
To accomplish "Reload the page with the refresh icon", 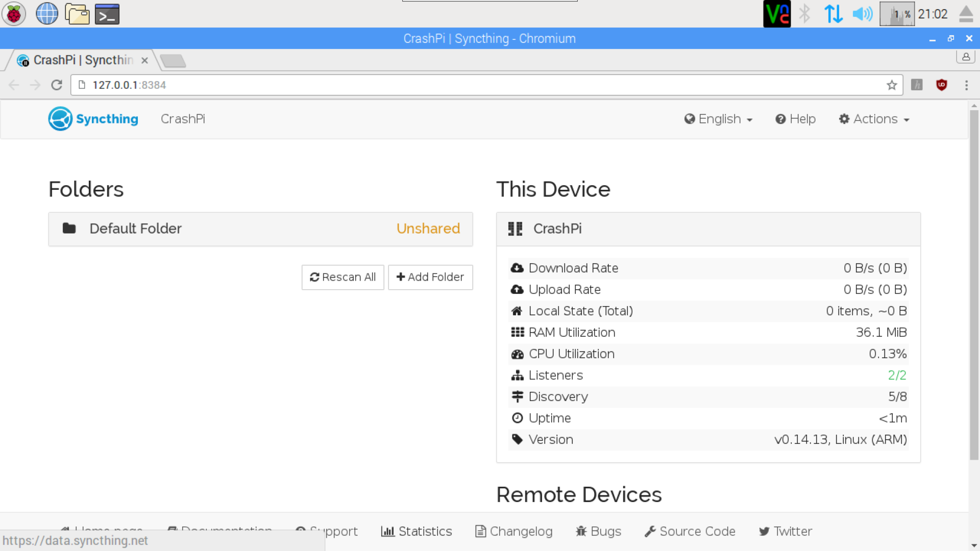I will click(57, 85).
